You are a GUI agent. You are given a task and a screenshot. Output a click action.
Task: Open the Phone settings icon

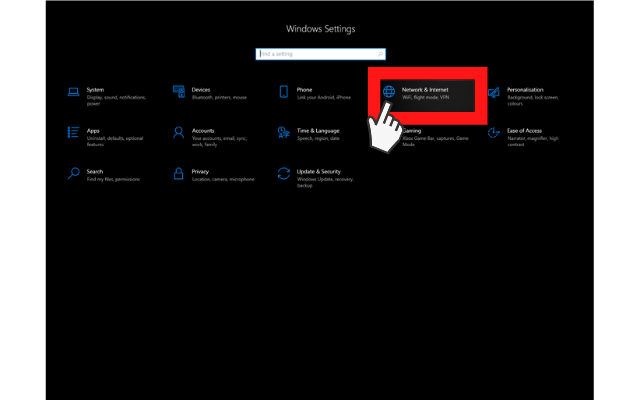click(284, 92)
